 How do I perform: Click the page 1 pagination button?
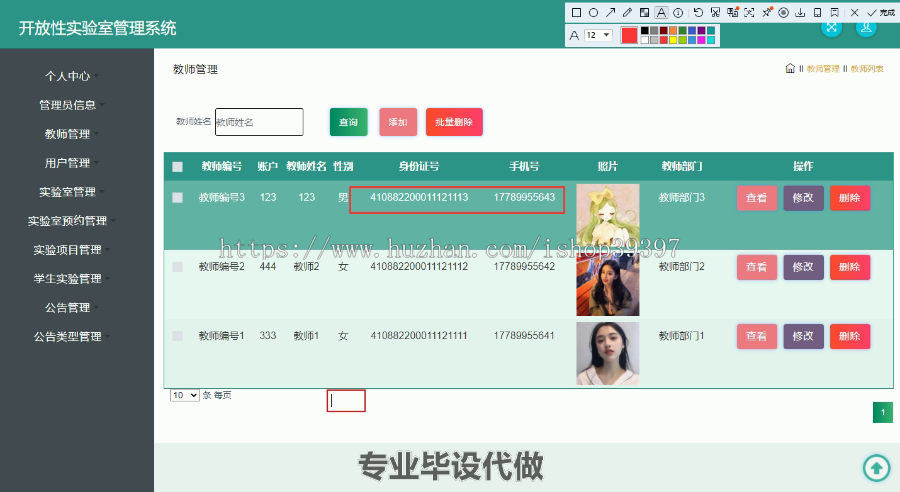[x=883, y=412]
